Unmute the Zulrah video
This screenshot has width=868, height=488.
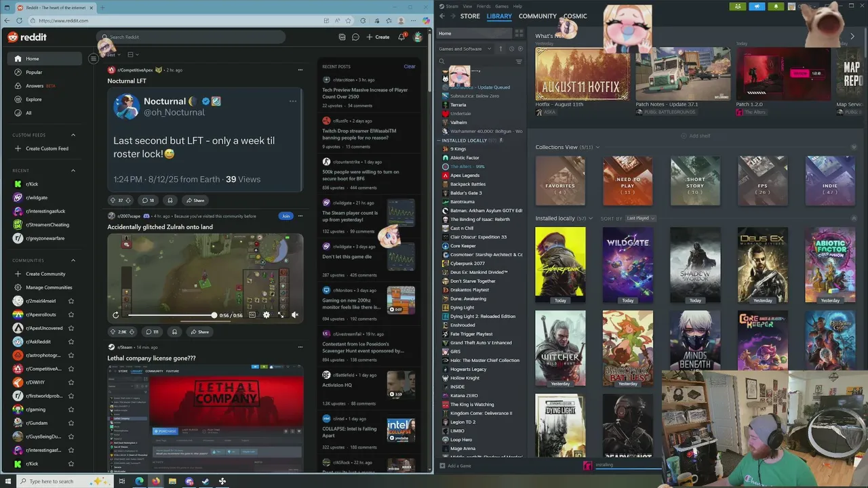[294, 315]
